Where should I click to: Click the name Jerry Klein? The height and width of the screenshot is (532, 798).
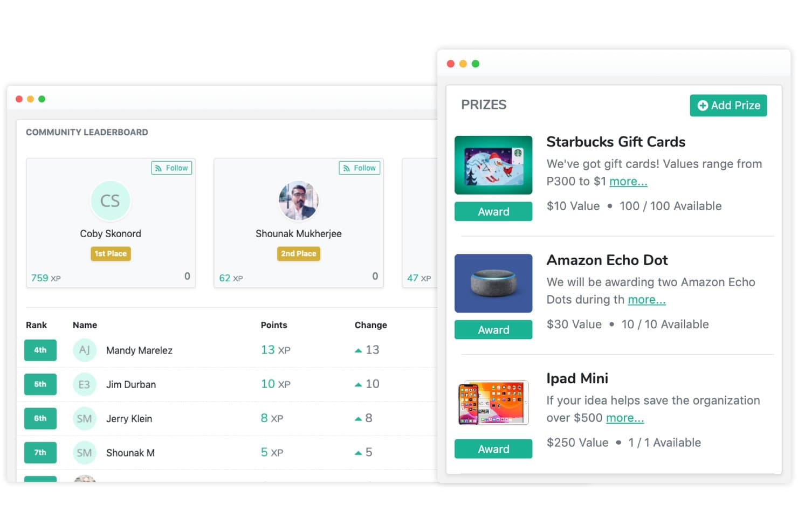click(129, 419)
